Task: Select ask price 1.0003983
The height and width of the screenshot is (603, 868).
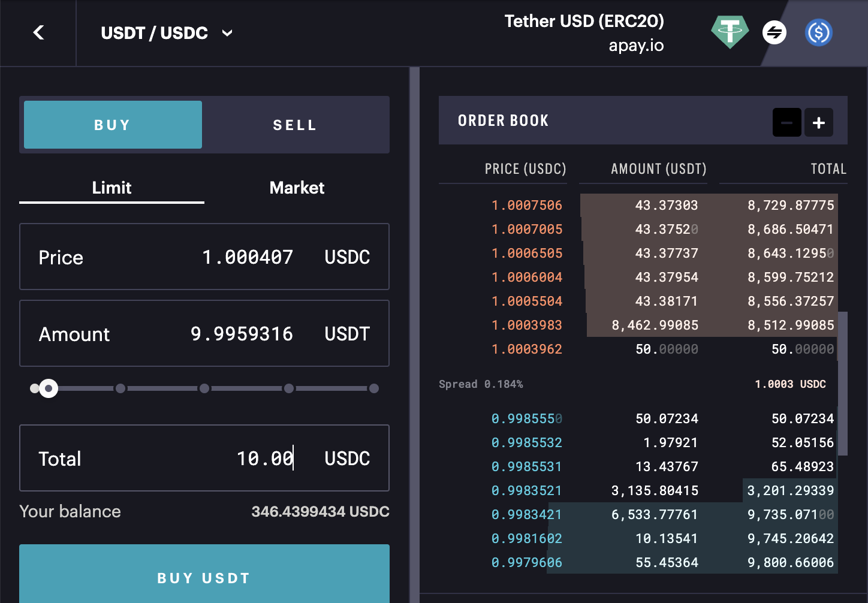Action: pos(527,325)
